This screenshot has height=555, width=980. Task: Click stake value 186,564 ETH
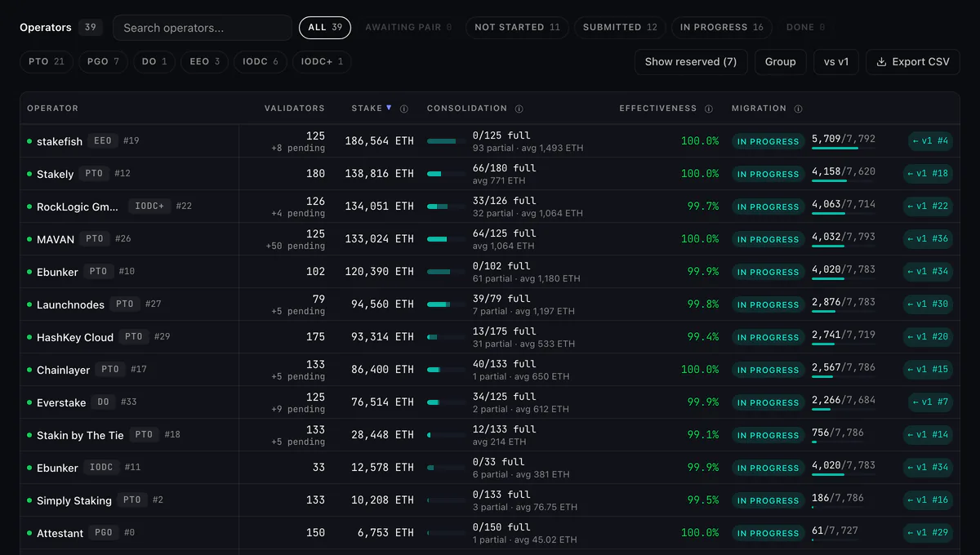(379, 141)
